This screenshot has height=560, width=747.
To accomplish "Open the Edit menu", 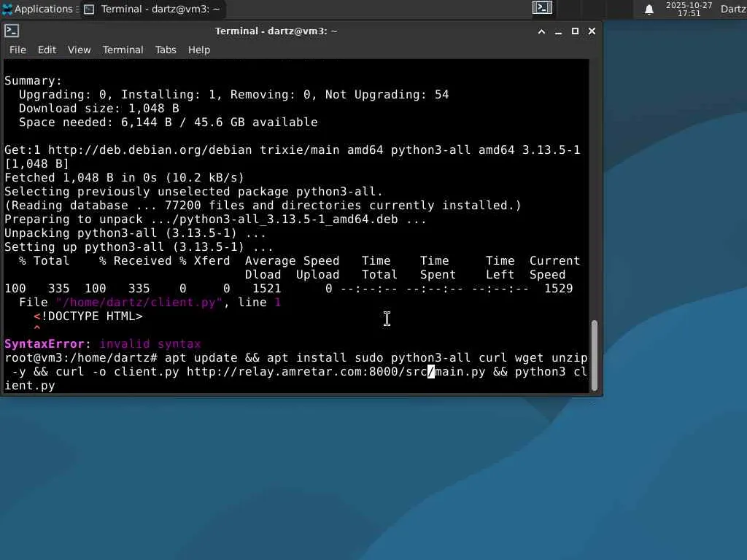I will (x=47, y=50).
